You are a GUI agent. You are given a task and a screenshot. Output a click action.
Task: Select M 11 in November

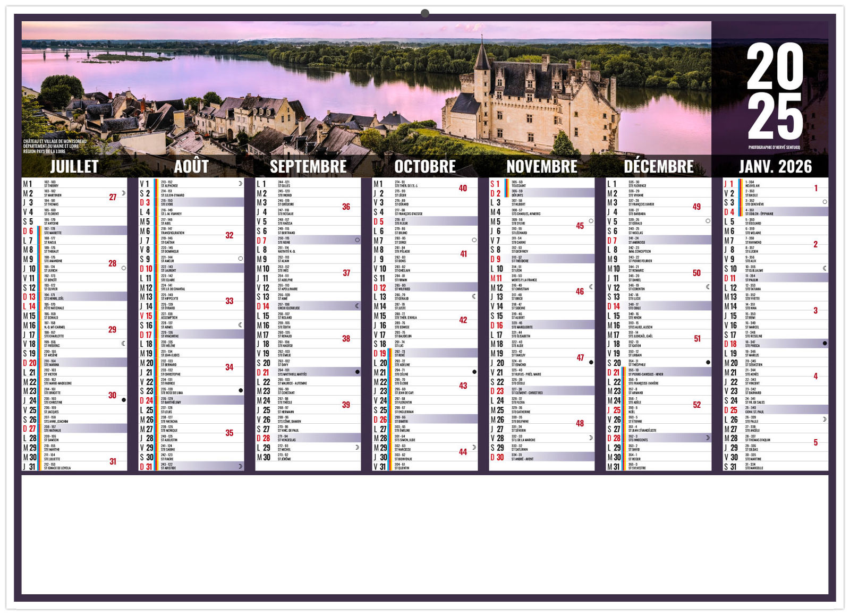[x=542, y=278]
